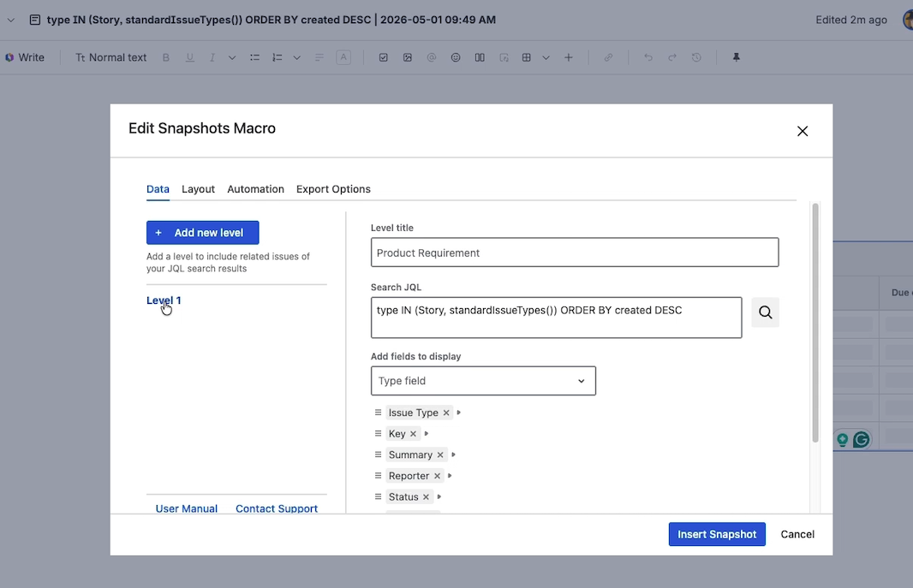Click into the Level title field

pos(575,252)
